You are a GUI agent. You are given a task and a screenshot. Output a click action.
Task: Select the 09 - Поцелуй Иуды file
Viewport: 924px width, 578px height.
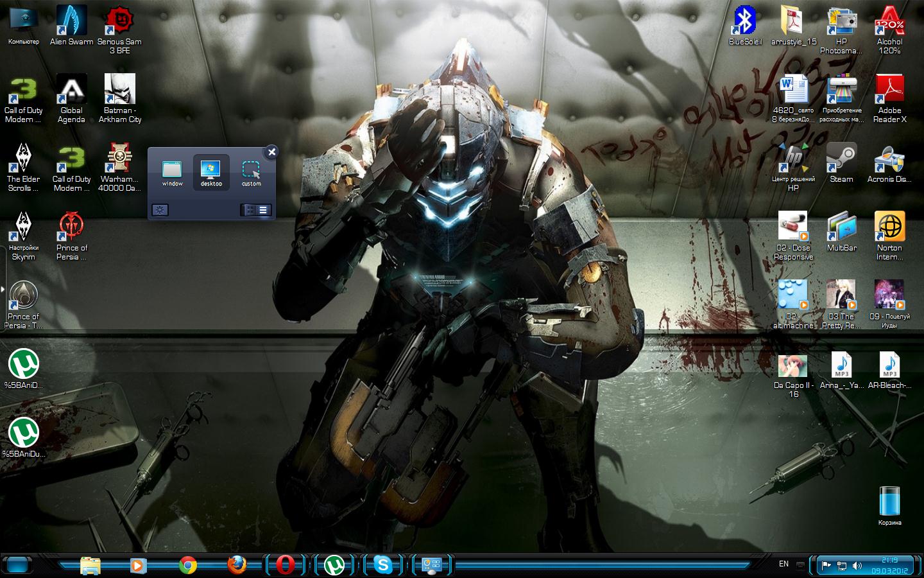(889, 304)
